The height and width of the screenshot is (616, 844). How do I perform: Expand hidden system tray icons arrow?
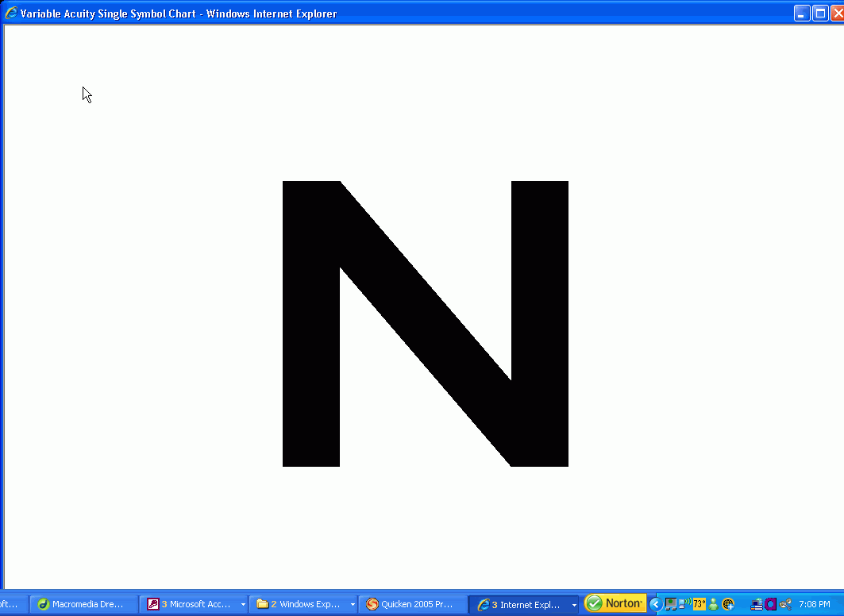tap(656, 604)
